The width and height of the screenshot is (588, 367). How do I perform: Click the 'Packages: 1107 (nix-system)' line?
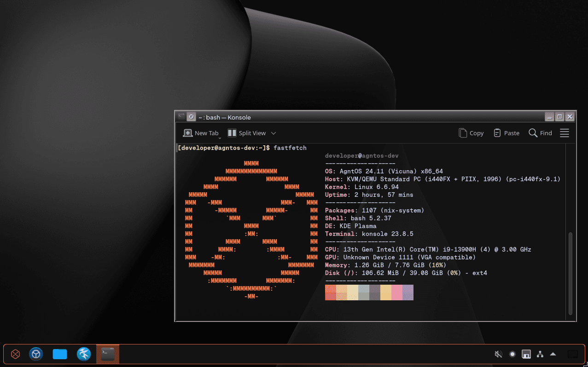[x=374, y=210]
